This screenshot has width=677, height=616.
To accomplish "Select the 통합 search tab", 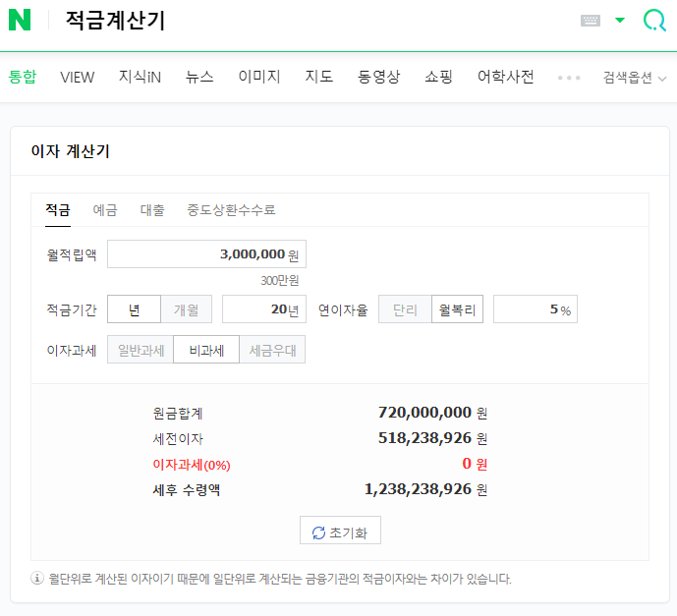I will coord(23,77).
